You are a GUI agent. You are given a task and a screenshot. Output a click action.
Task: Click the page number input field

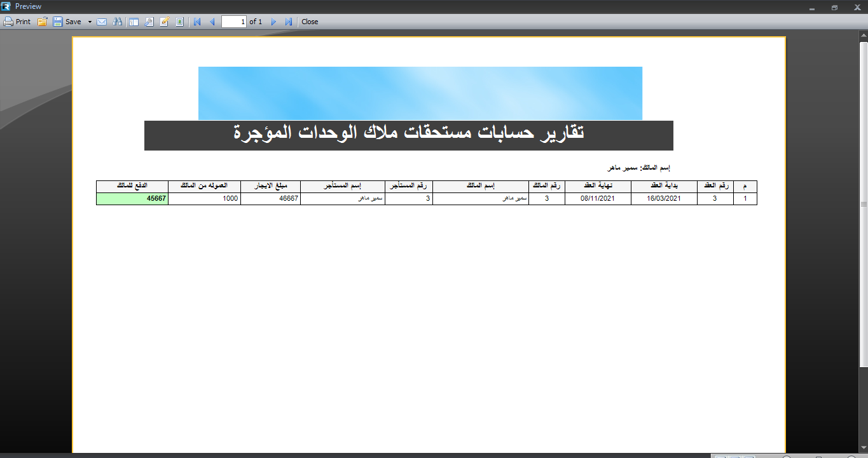pos(233,22)
